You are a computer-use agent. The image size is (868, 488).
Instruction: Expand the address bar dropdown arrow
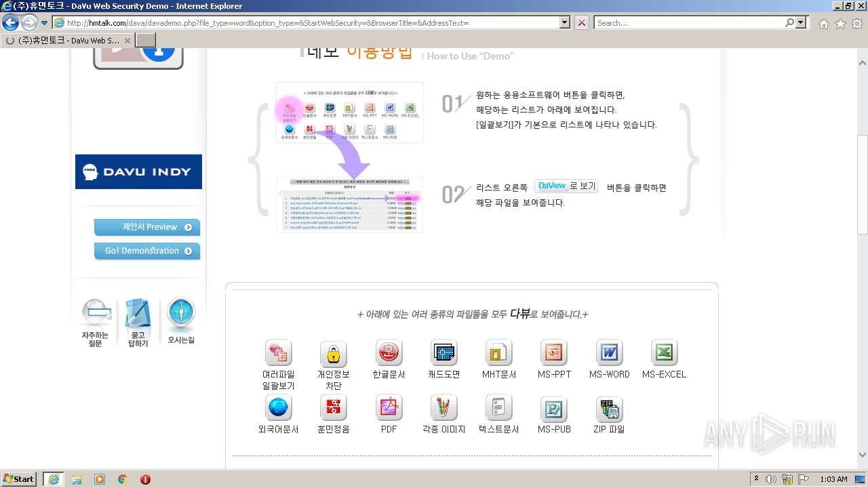(x=565, y=23)
